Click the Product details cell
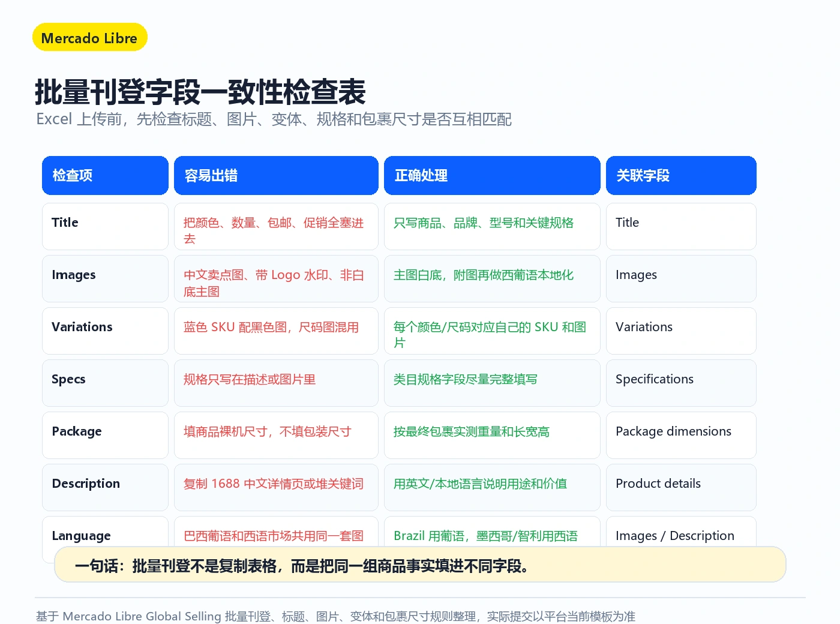840x624 pixels. tap(681, 487)
